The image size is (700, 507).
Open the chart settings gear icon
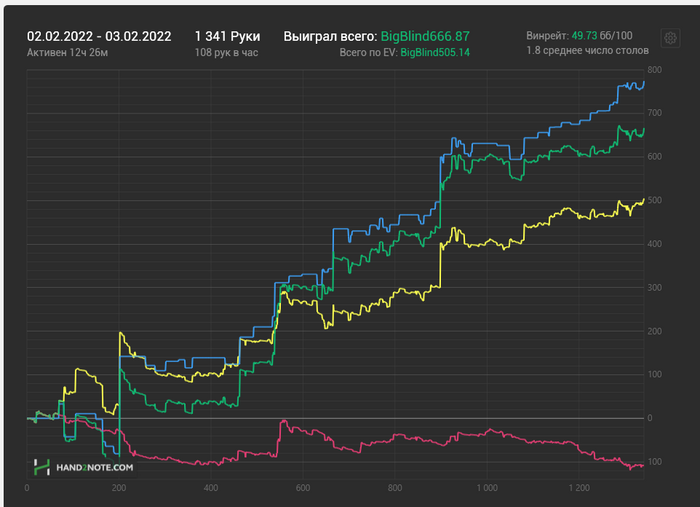670,38
